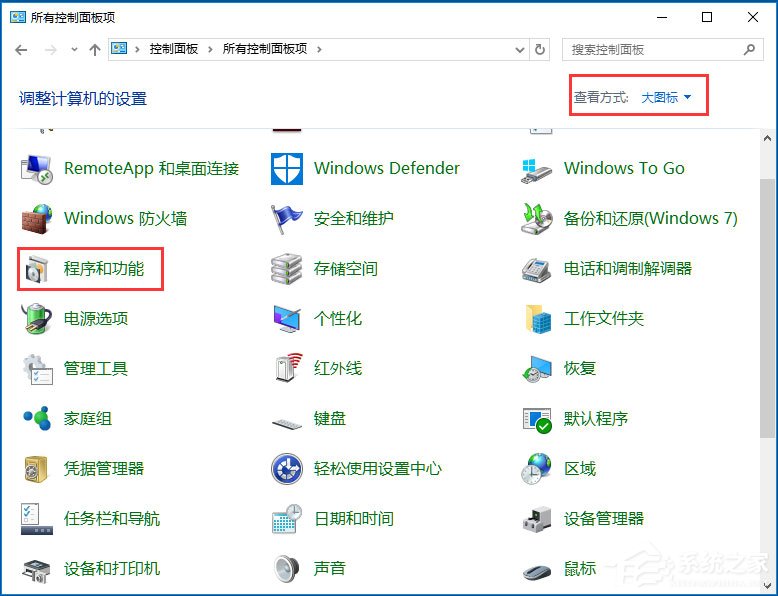Open the 电源选项 battery icon
This screenshot has height=596, width=778.
pos(37,319)
